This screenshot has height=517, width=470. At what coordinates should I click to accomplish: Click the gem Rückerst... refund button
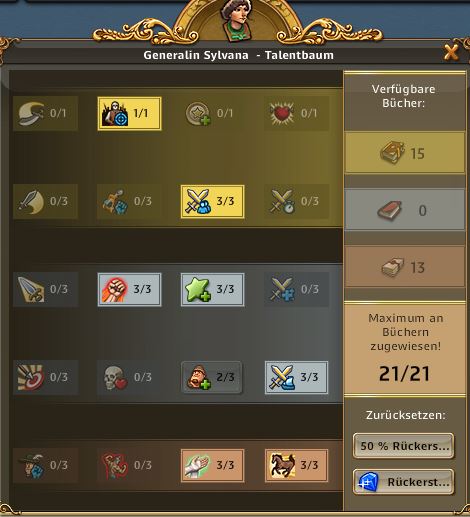[404, 482]
